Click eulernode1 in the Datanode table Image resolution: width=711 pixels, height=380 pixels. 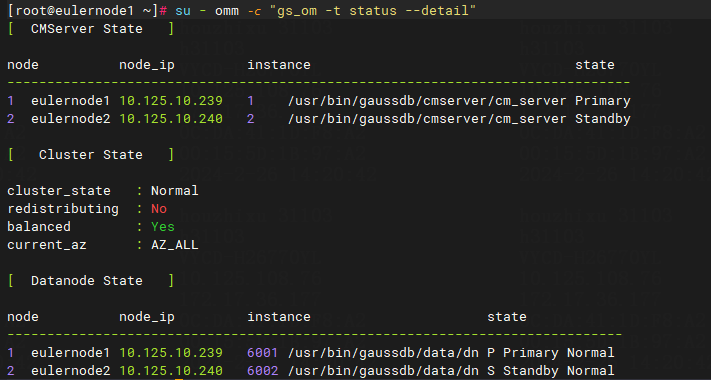coord(71,353)
